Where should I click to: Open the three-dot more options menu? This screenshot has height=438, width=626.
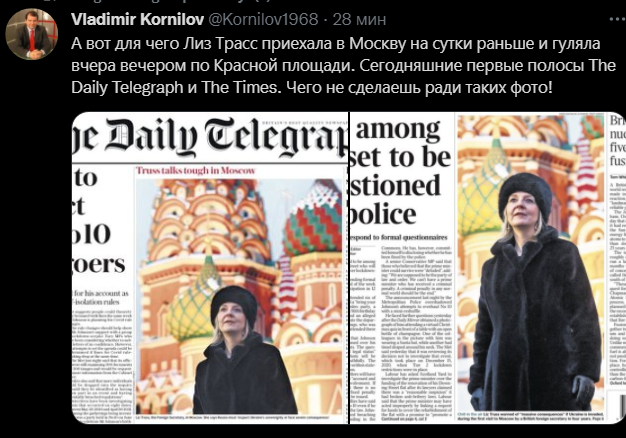click(617, 19)
